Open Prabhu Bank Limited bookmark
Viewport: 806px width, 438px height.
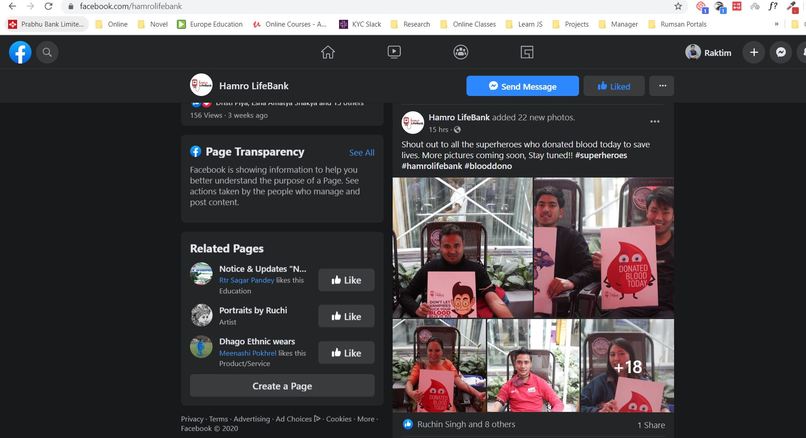click(46, 24)
